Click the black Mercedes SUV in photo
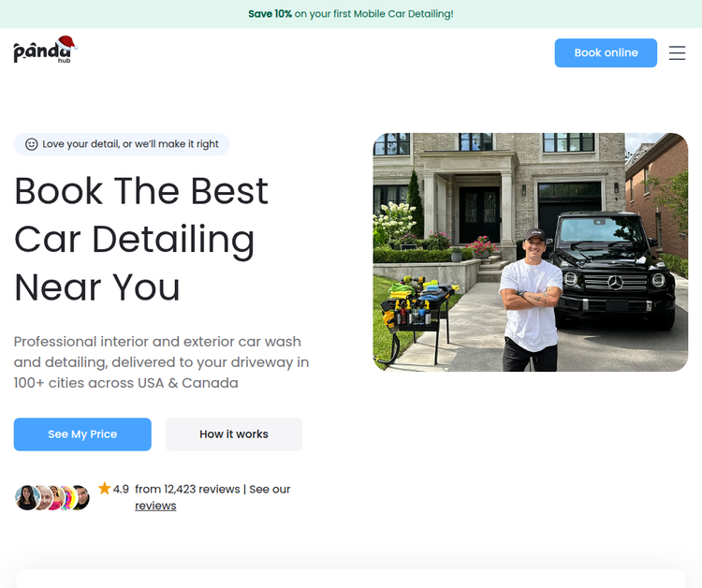Screen dimensions: 702x588 [x=618, y=272]
